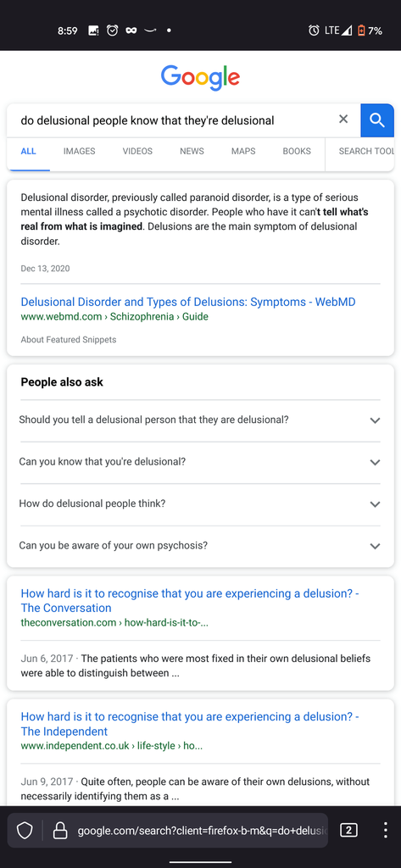This screenshot has height=868, width=401.
Task: Tap the tracking protection shield icon
Action: pos(25,831)
